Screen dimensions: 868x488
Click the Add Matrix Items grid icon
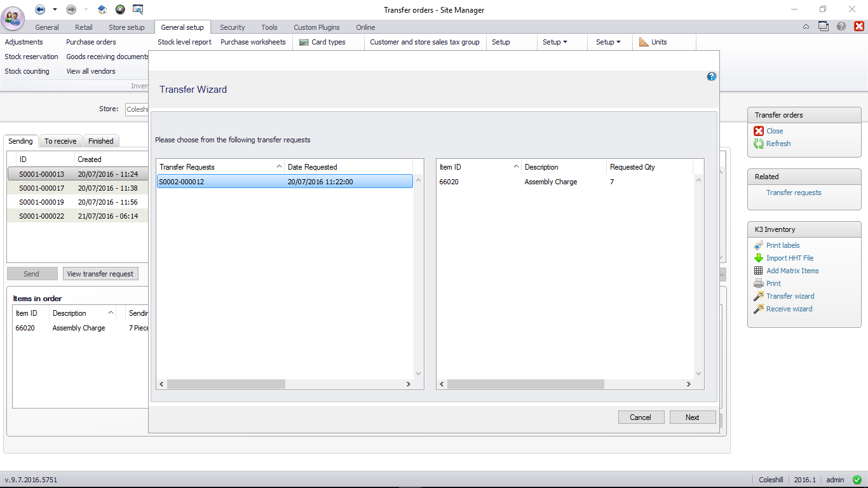pyautogui.click(x=758, y=271)
